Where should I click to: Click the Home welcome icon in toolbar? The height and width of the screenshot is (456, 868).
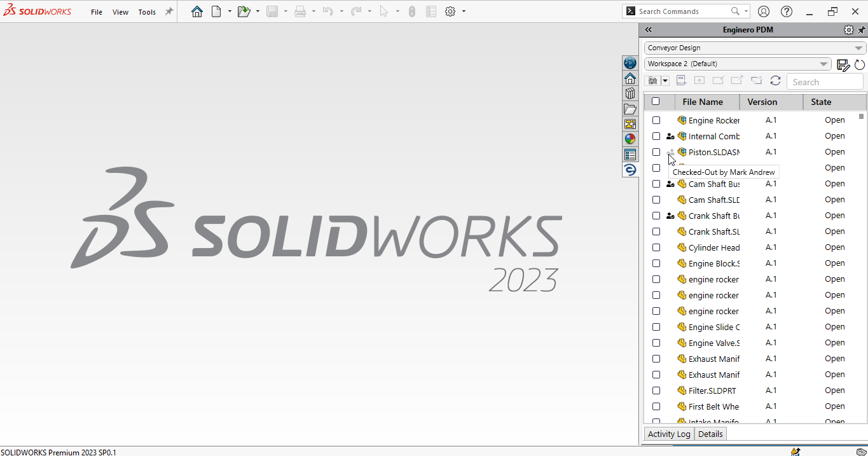[x=197, y=11]
